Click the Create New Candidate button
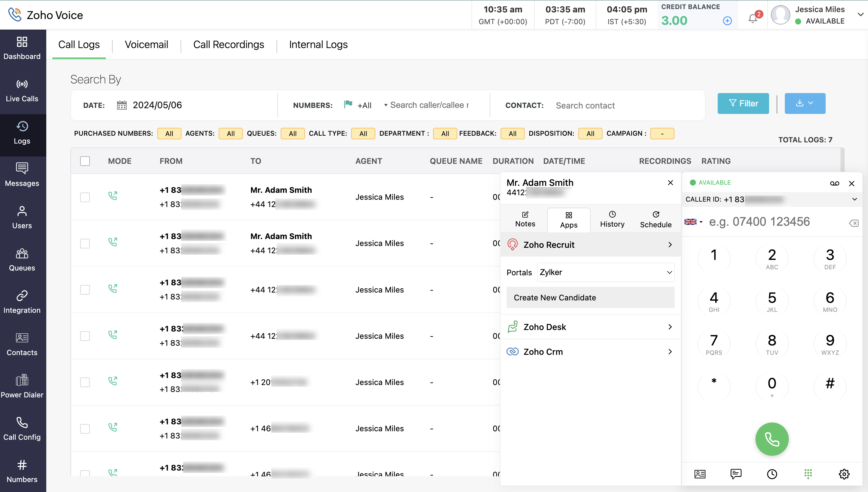This screenshot has width=868, height=492. tap(590, 297)
